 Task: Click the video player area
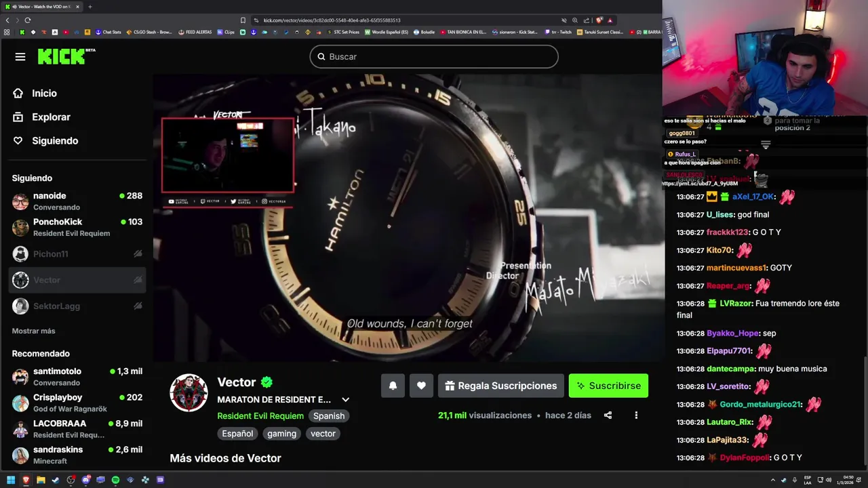[408, 218]
